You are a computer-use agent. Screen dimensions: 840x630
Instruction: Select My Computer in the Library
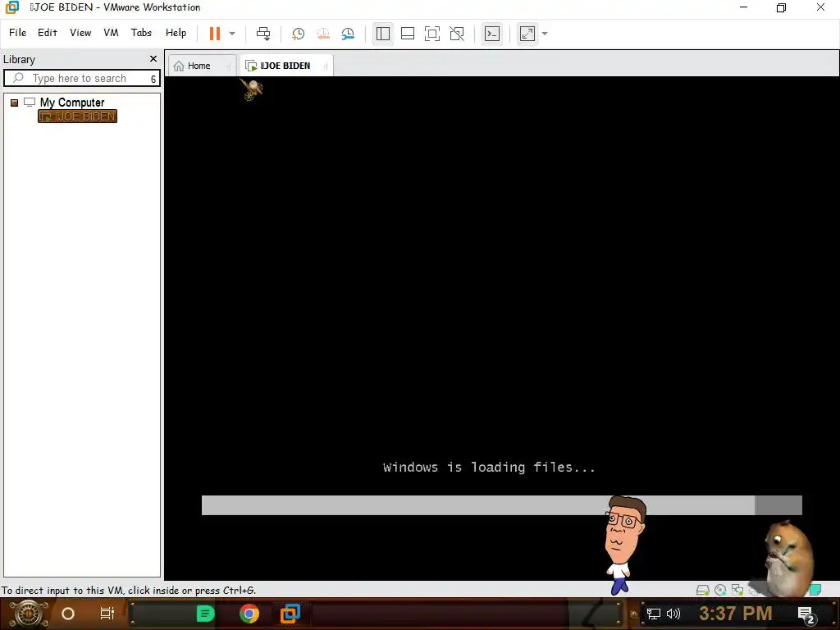[x=72, y=103]
